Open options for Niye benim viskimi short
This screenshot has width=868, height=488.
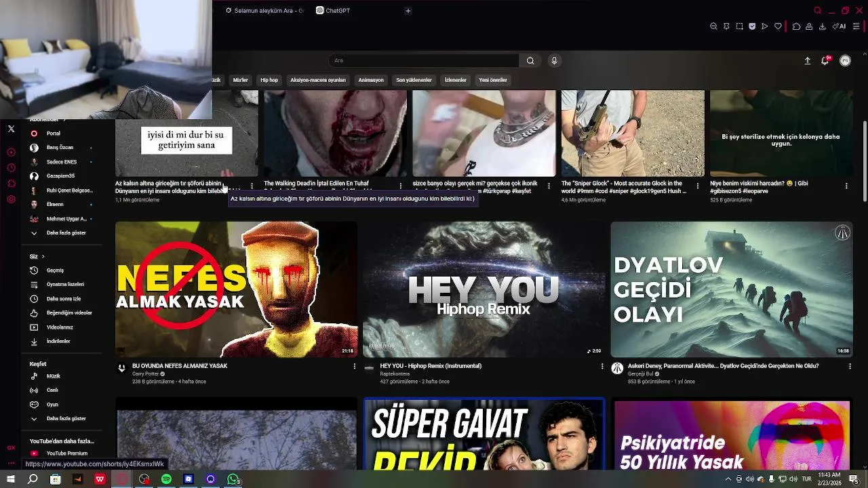846,186
